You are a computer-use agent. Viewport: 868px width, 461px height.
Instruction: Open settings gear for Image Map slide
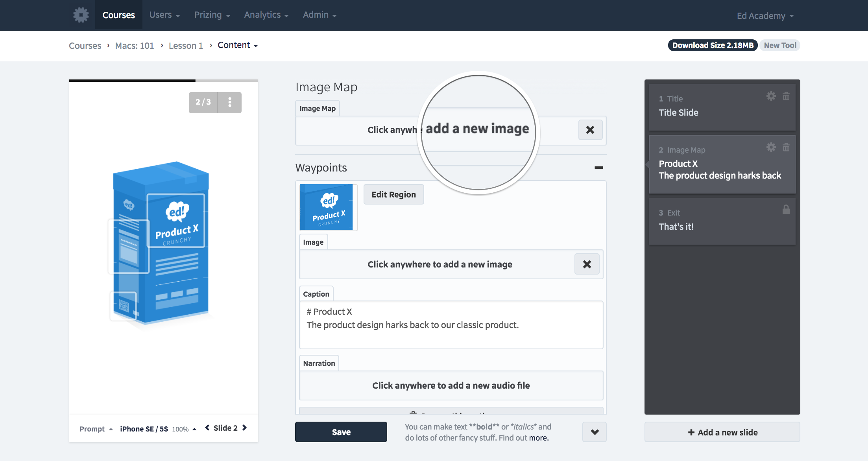[x=771, y=147]
